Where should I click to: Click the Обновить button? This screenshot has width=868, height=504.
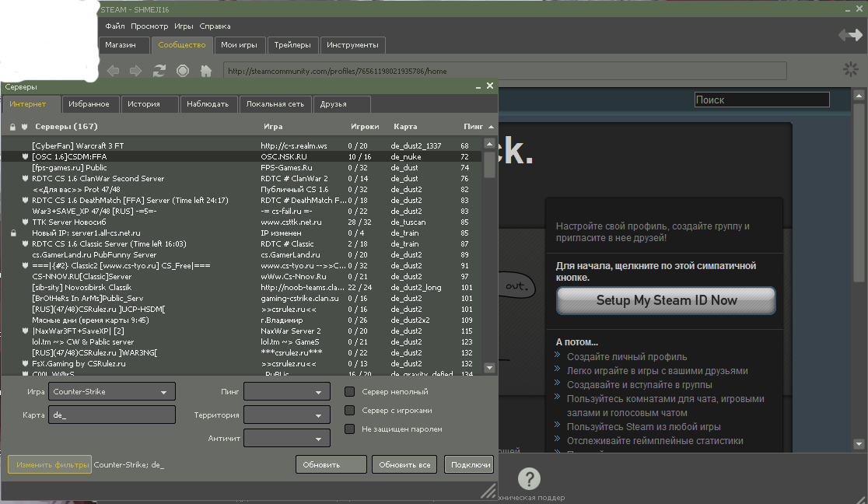(x=331, y=464)
